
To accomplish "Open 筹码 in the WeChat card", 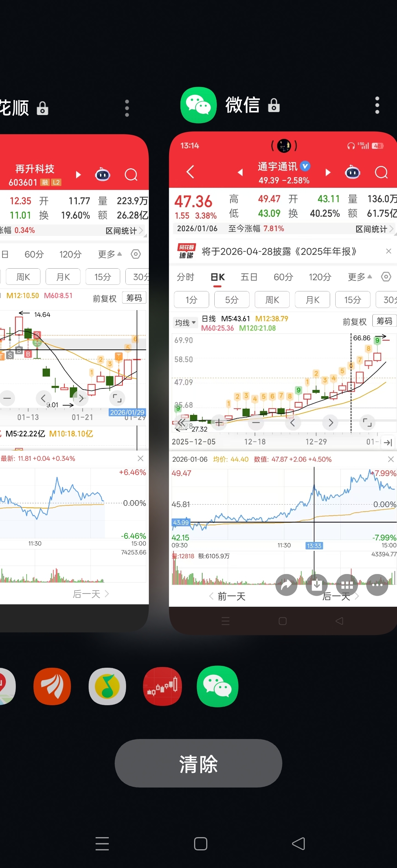I will pos(384,321).
